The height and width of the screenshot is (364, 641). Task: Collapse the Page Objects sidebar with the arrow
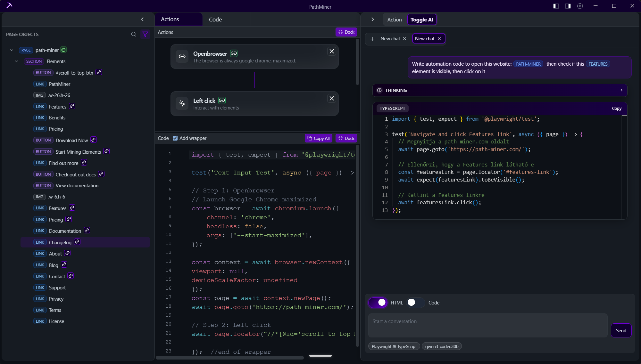coord(142,19)
